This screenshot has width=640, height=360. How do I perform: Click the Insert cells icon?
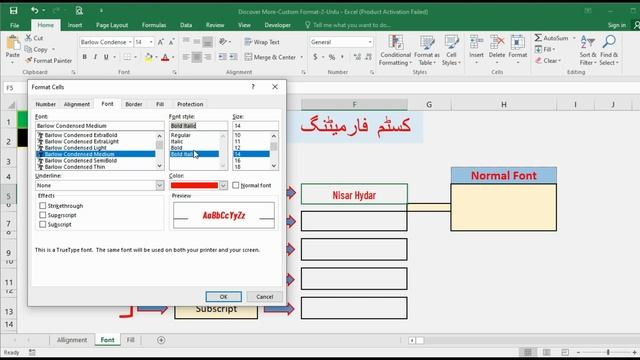pyautogui.click(x=476, y=43)
